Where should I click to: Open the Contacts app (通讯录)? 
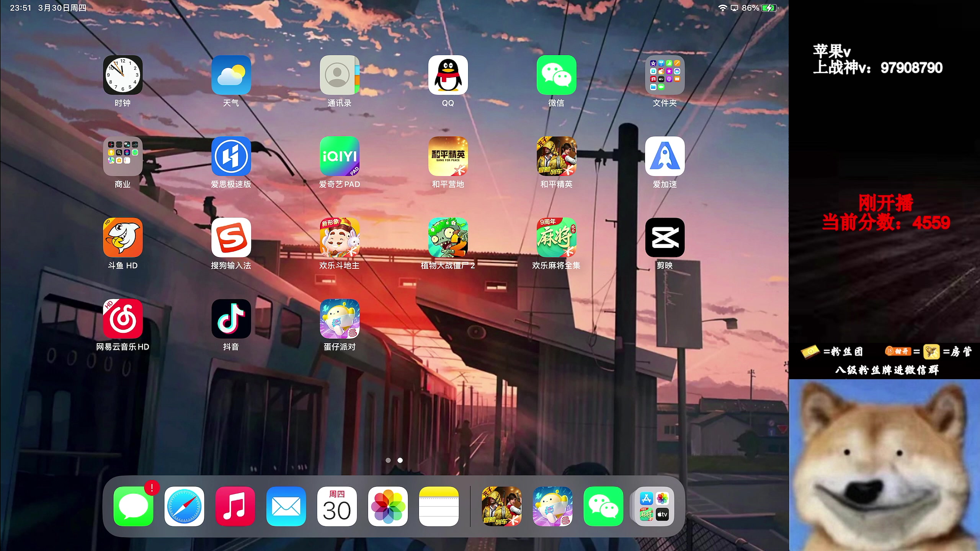[340, 75]
